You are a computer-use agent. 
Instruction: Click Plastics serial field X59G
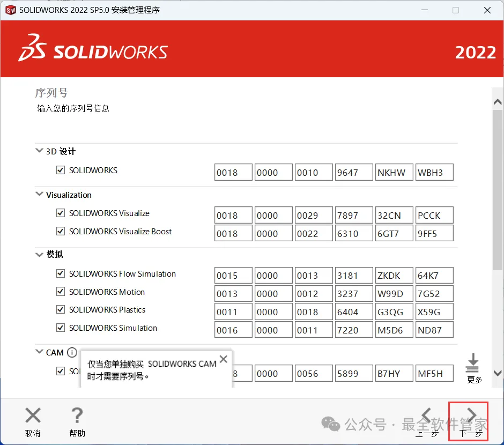click(434, 311)
